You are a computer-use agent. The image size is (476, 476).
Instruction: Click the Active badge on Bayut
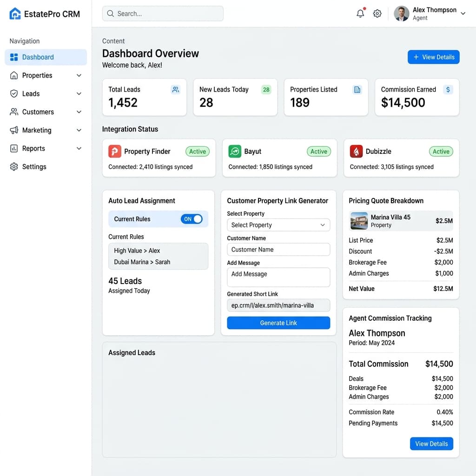coord(319,151)
